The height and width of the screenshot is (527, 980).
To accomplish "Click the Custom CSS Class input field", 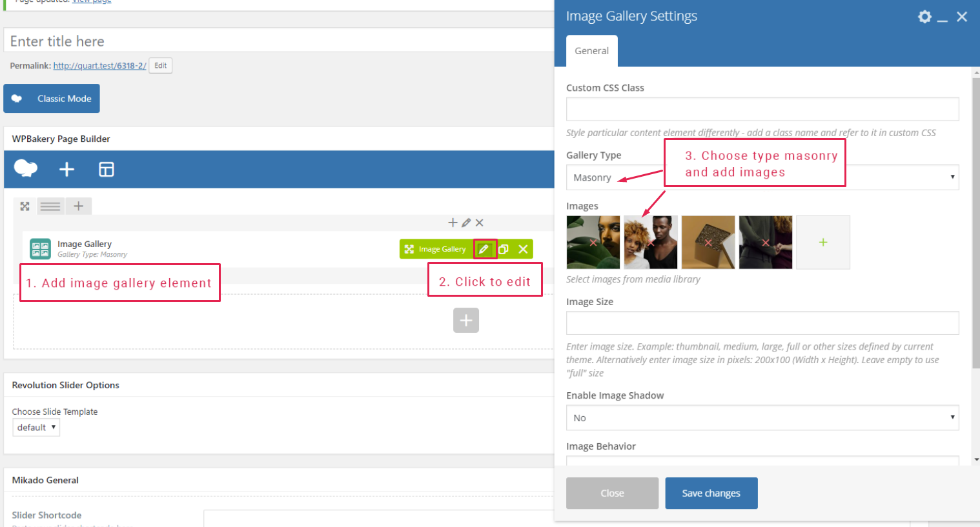I will point(762,109).
